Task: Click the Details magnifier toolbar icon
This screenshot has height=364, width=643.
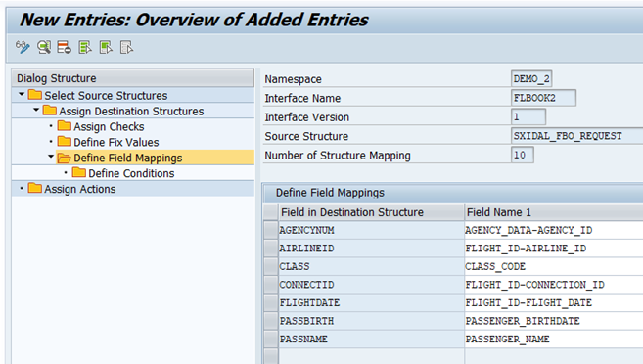Action: tap(44, 47)
